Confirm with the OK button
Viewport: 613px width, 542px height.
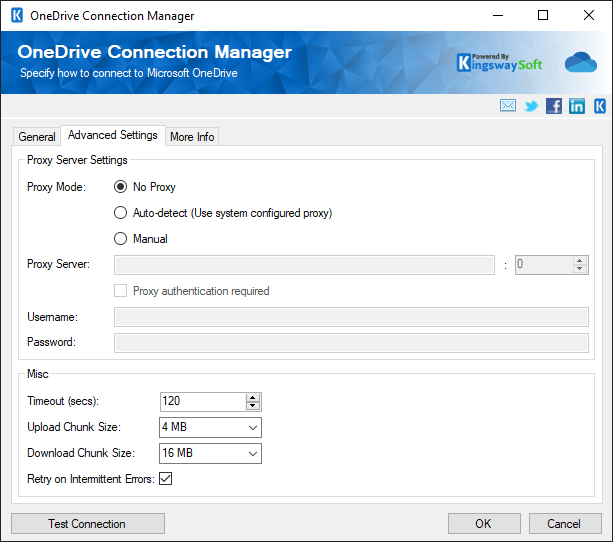coord(484,524)
